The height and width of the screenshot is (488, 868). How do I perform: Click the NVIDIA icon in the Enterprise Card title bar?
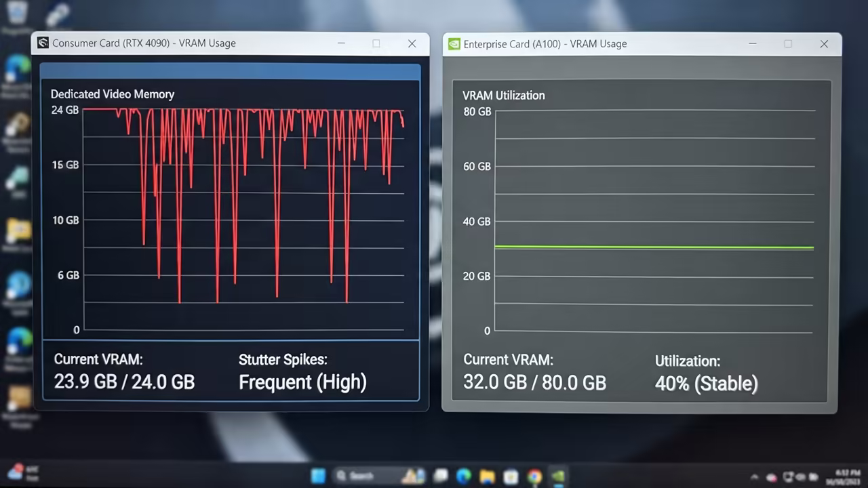tap(454, 44)
